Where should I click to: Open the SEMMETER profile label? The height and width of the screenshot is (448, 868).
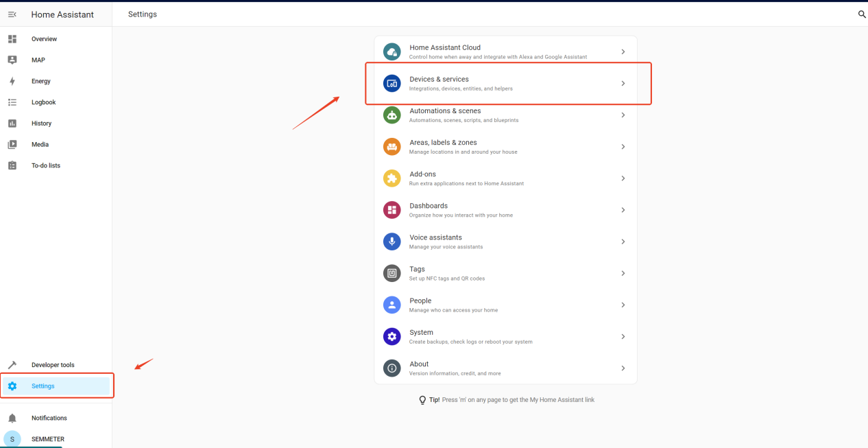[48, 439]
